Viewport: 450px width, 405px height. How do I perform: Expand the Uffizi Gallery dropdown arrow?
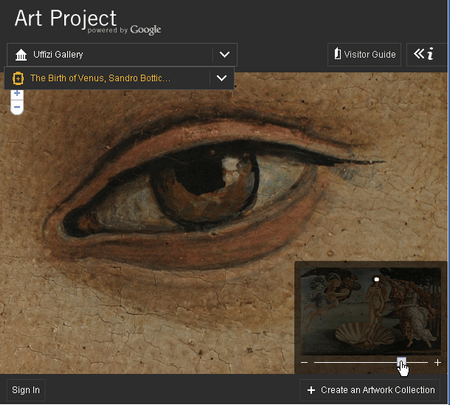(225, 54)
